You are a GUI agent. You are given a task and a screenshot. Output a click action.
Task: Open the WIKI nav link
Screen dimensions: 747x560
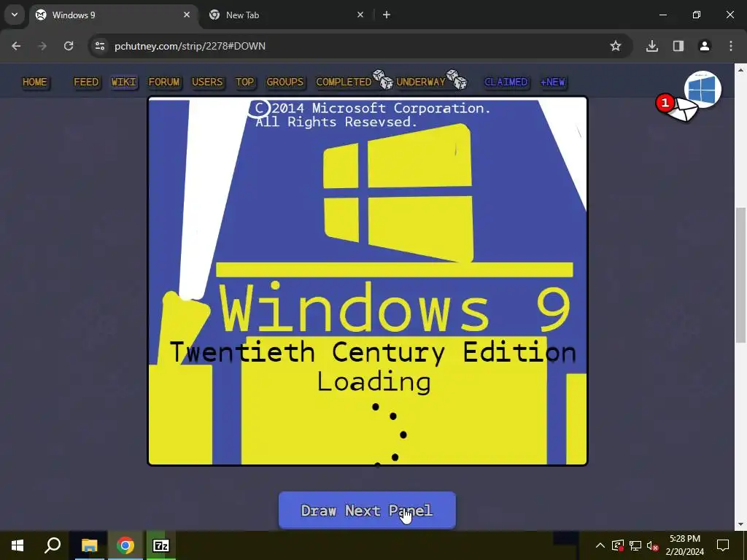point(124,82)
